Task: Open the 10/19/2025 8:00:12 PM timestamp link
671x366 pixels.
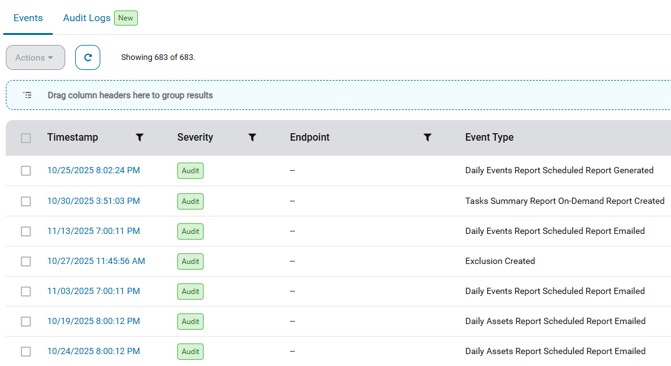Action: [x=94, y=321]
